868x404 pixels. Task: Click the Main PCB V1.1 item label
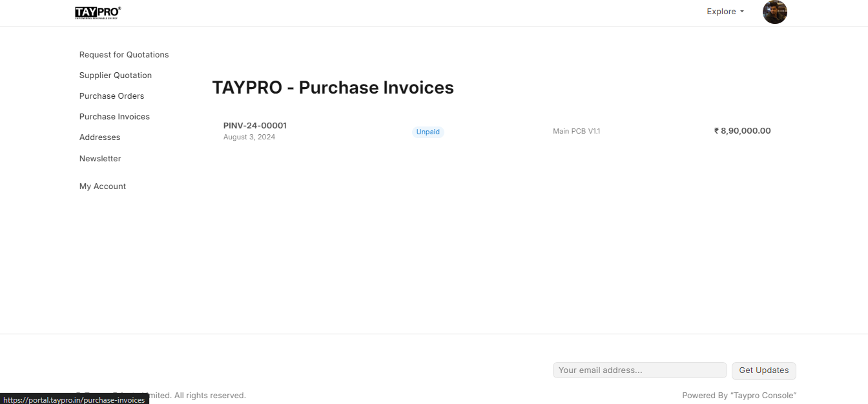coord(576,131)
